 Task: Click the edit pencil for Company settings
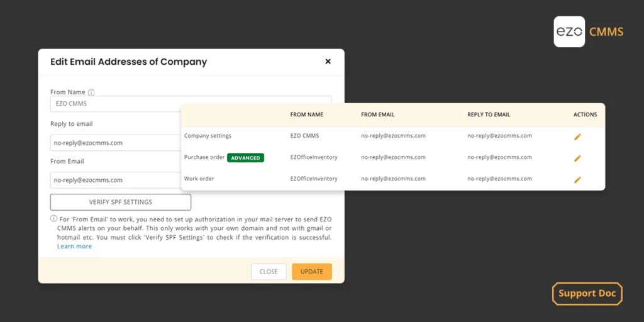[x=577, y=136]
